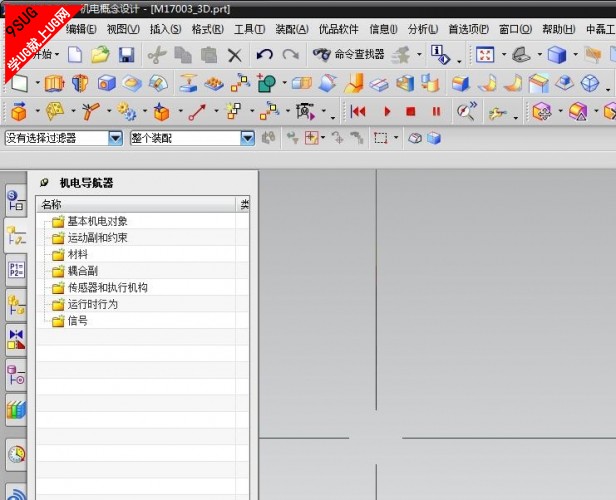Open the 视图(V) menu
Image resolution: width=616 pixels, height=500 pixels.
[123, 29]
